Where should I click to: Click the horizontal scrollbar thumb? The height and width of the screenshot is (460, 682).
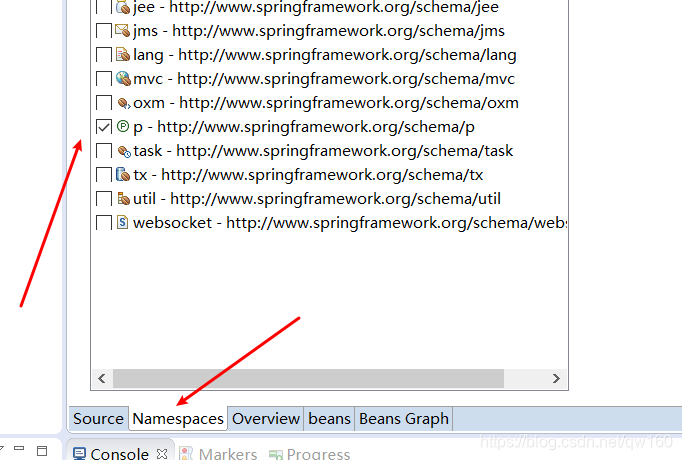[x=308, y=378]
